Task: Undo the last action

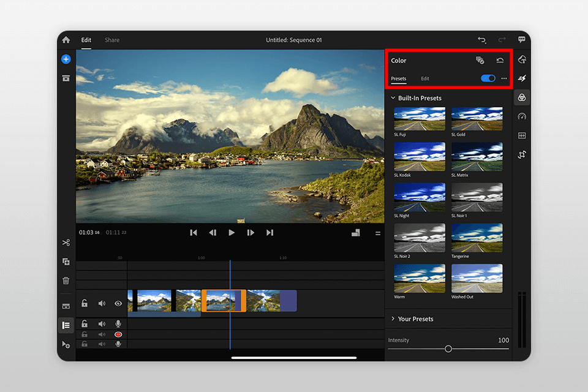Action: (482, 40)
